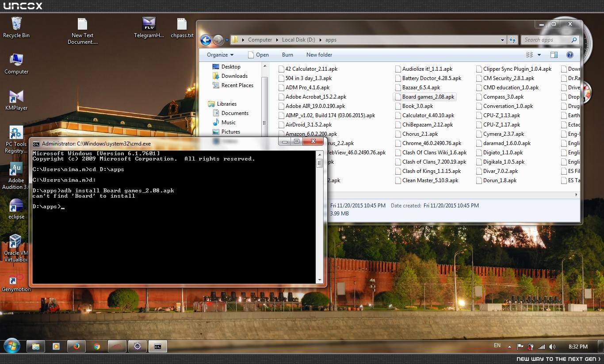
Task: Expand the change-view options arrow
Action: 539,55
